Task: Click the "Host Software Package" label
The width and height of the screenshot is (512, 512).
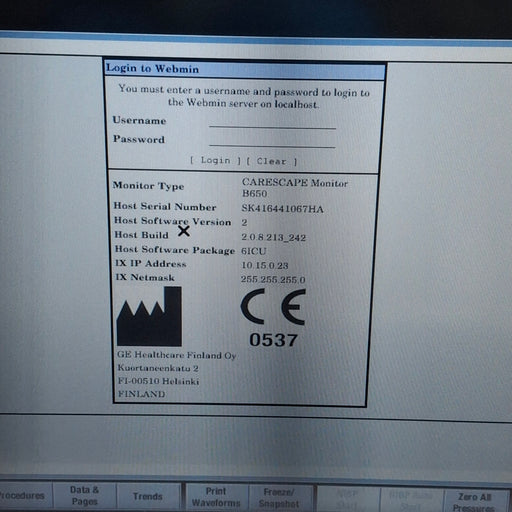Action: click(x=175, y=250)
